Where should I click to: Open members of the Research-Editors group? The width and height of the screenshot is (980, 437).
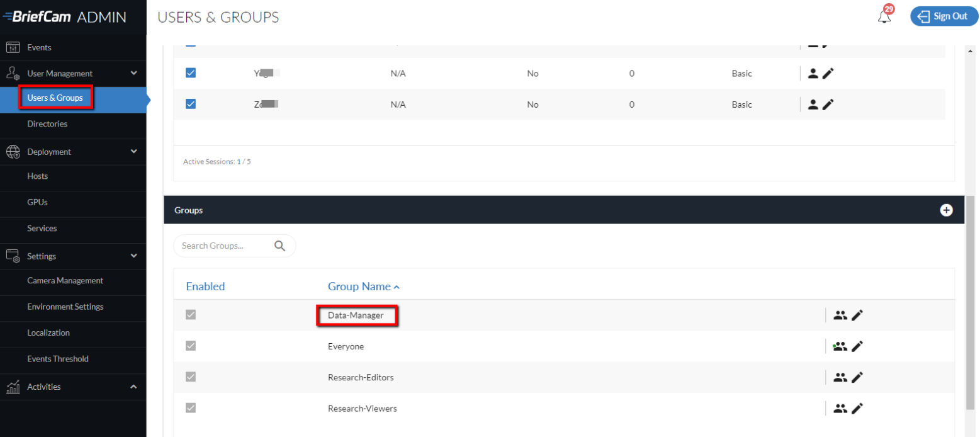[840, 378]
